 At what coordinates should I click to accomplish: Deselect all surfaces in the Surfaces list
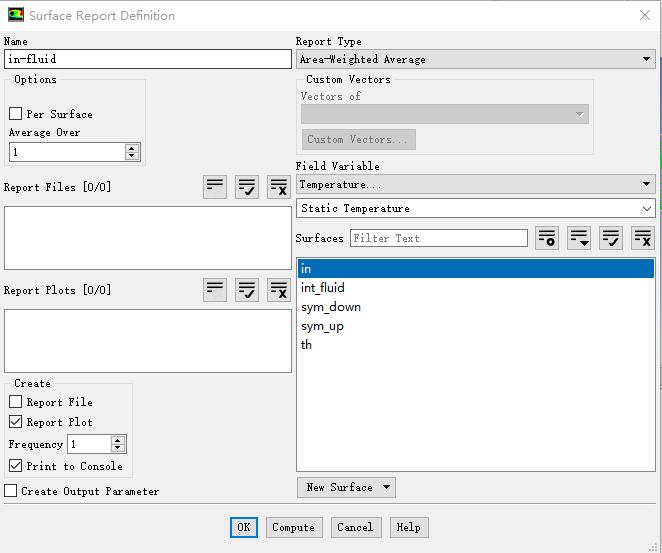coord(643,238)
